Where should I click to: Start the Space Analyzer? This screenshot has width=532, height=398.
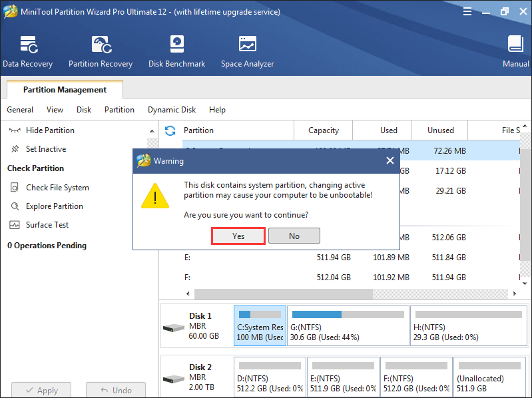coord(247,51)
